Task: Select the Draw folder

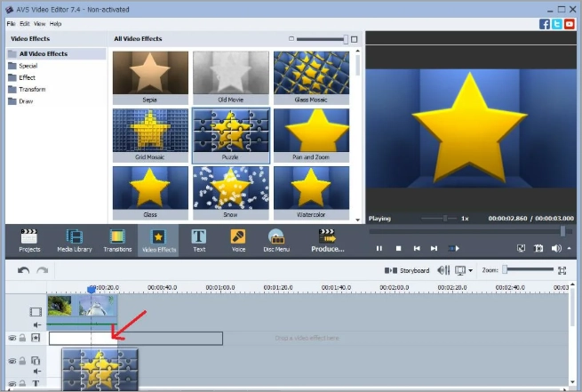Action: click(x=20, y=101)
